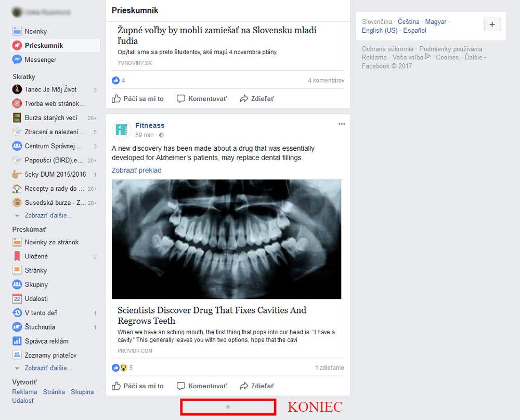Open Podmienky používania link
Image resolution: width=520 pixels, height=420 pixels.
(x=451, y=49)
